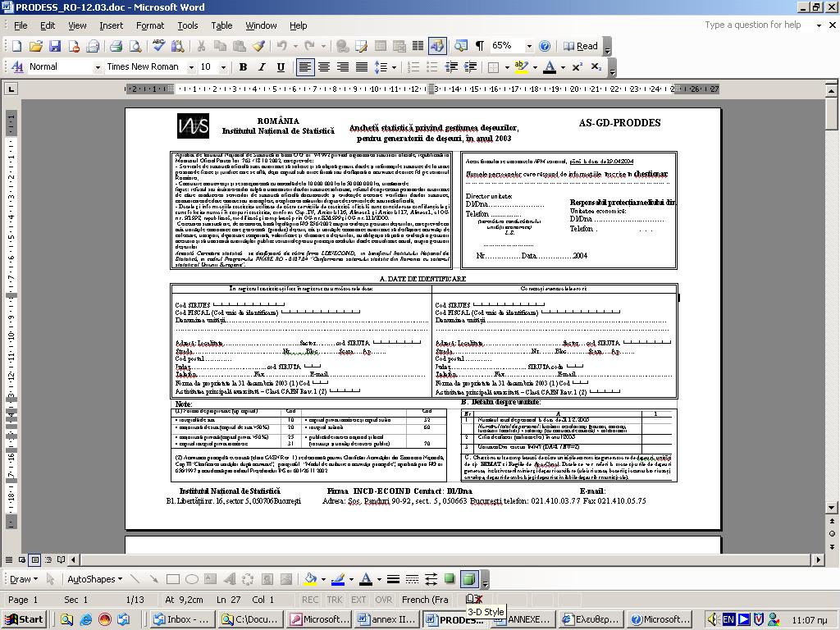Open the Zoom dropdown showing 65%
The height and width of the screenshot is (630, 840).
tap(529, 47)
